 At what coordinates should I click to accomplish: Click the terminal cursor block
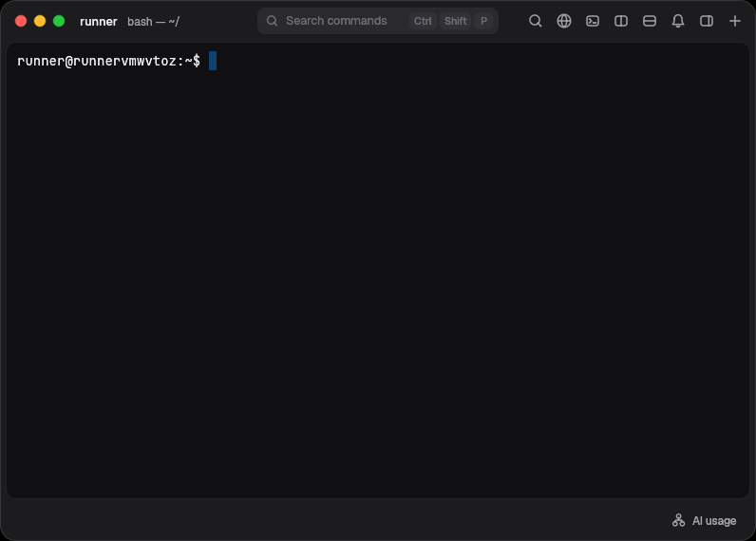tap(213, 61)
